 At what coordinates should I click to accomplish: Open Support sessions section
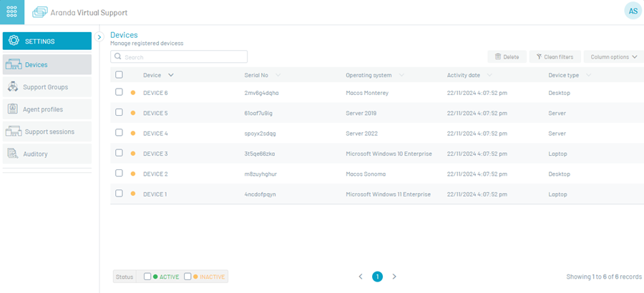[x=47, y=131]
